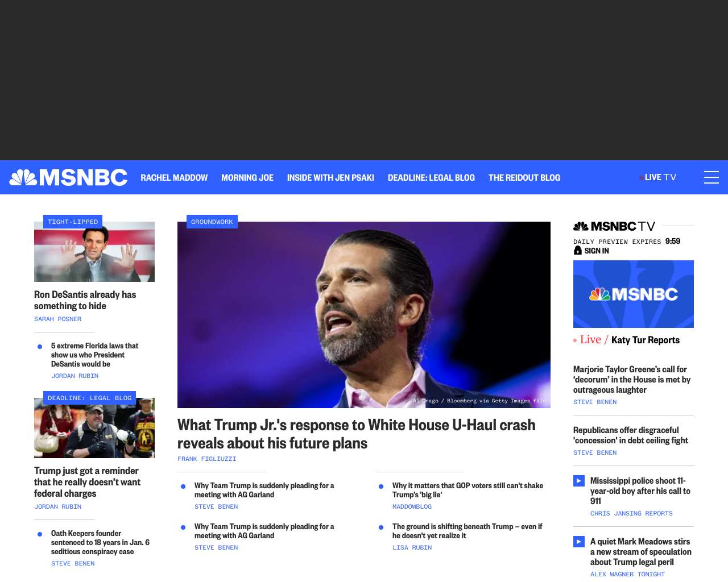728x582 pixels.
Task: Open Oath Keepers founder sentenced article
Action: tap(100, 542)
